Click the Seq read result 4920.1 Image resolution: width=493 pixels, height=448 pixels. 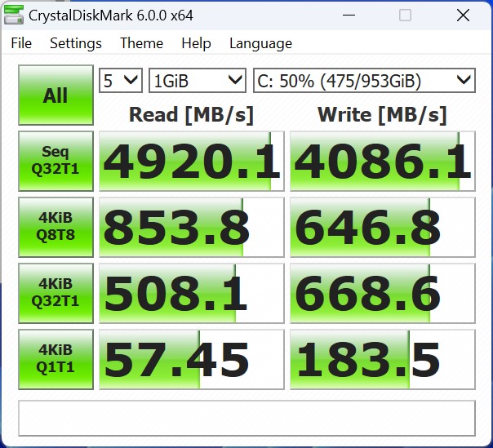[x=192, y=161]
